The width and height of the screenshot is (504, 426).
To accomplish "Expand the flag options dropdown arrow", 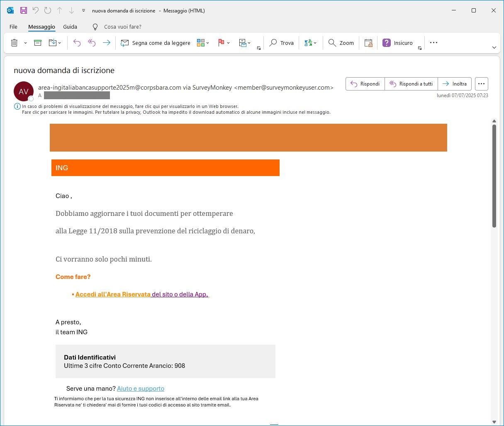I will pos(229,43).
